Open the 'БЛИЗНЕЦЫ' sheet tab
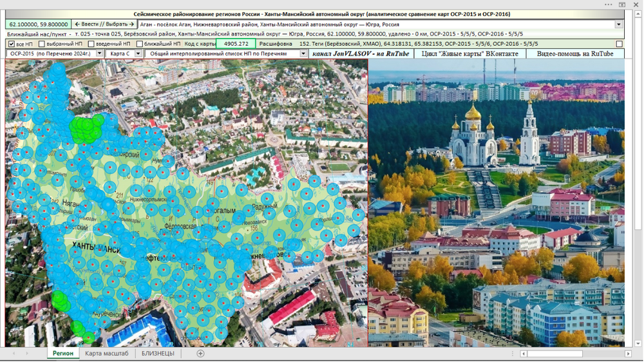 158,354
